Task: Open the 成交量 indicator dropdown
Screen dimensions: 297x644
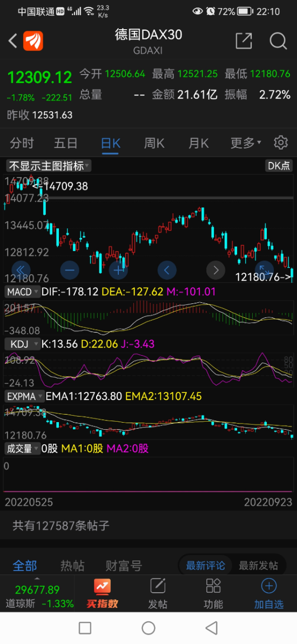Action: (22, 449)
